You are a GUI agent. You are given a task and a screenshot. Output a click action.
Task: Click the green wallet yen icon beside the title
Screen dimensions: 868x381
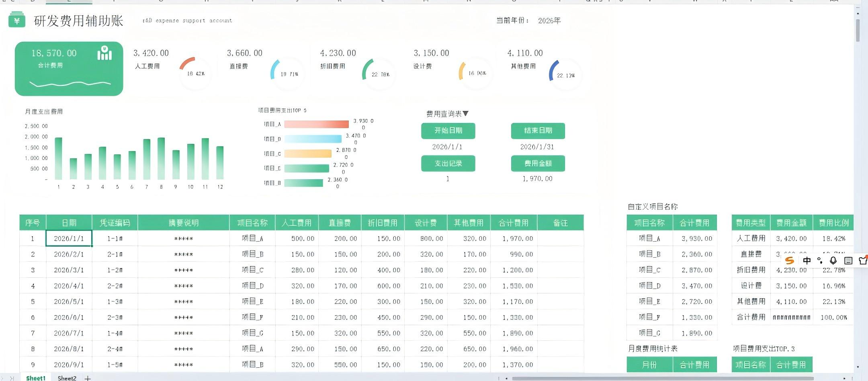point(16,20)
